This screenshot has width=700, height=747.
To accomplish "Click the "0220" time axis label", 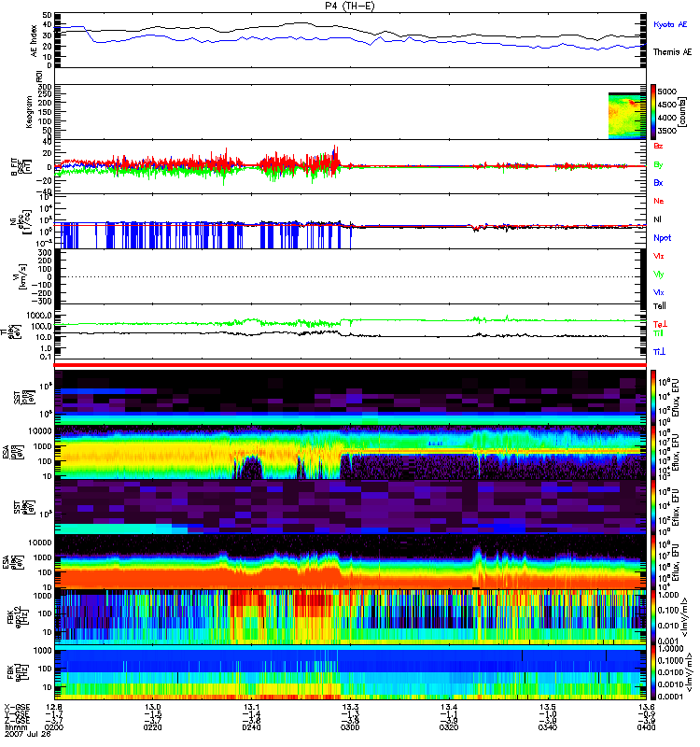I will (x=152, y=727).
